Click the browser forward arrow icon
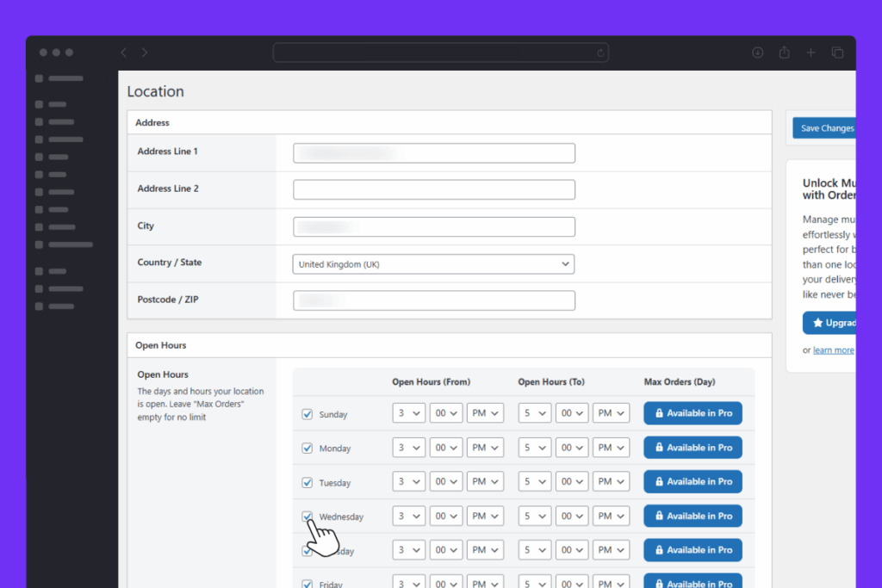The image size is (882, 588). pos(145,53)
